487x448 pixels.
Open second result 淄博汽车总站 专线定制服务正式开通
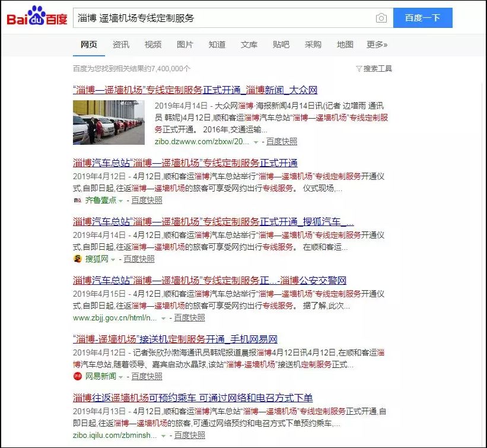(x=185, y=163)
